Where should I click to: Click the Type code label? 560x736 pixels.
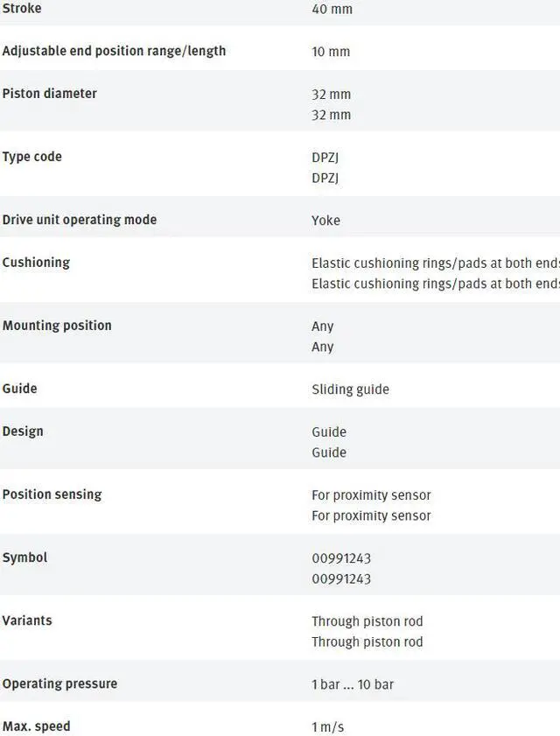click(32, 157)
